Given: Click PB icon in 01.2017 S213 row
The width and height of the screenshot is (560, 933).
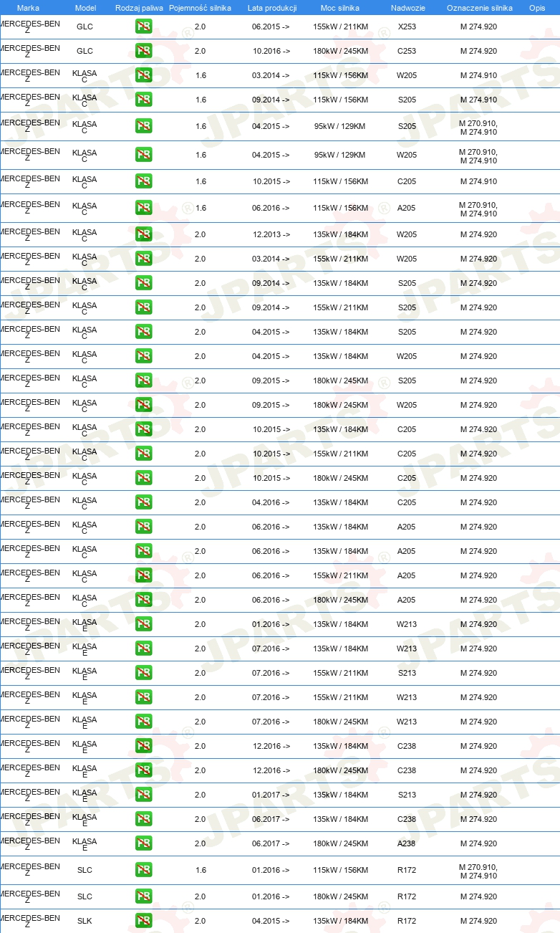Looking at the screenshot, I should point(143,795).
